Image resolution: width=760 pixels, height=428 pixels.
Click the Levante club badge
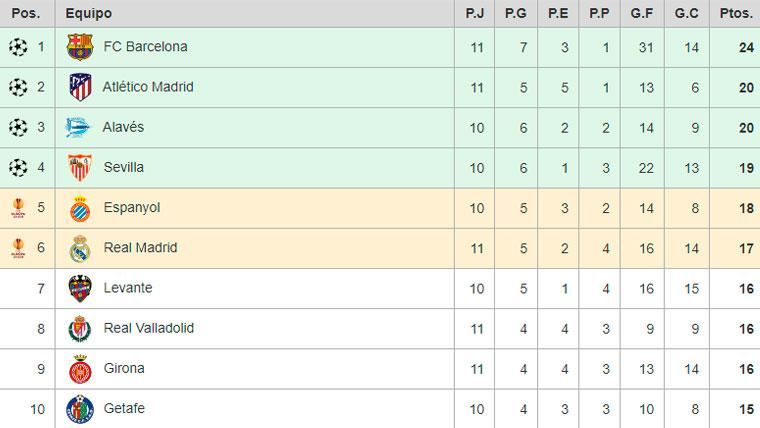[x=80, y=288]
